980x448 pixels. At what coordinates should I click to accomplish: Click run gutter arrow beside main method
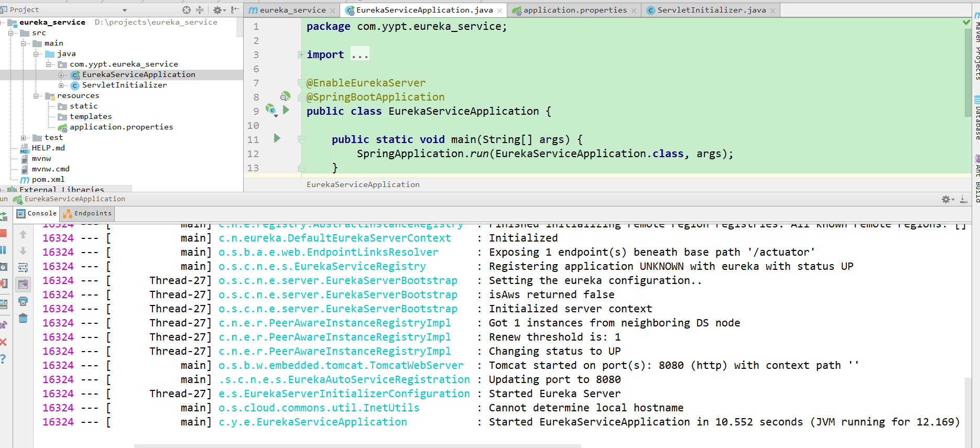277,138
